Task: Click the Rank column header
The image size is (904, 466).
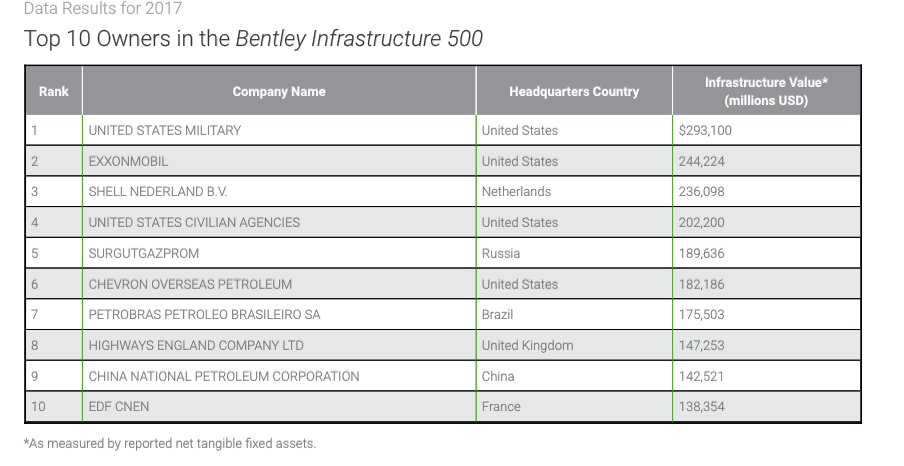Action: (x=54, y=91)
